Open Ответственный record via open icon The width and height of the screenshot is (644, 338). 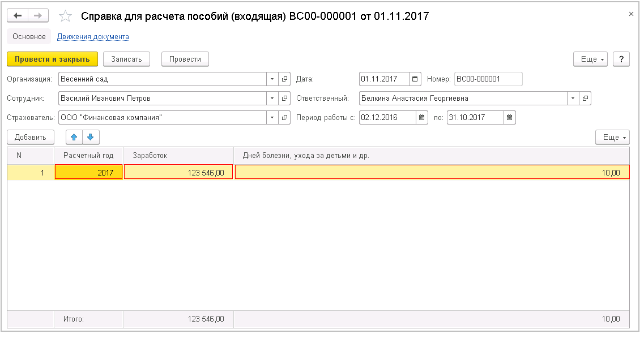coord(585,99)
